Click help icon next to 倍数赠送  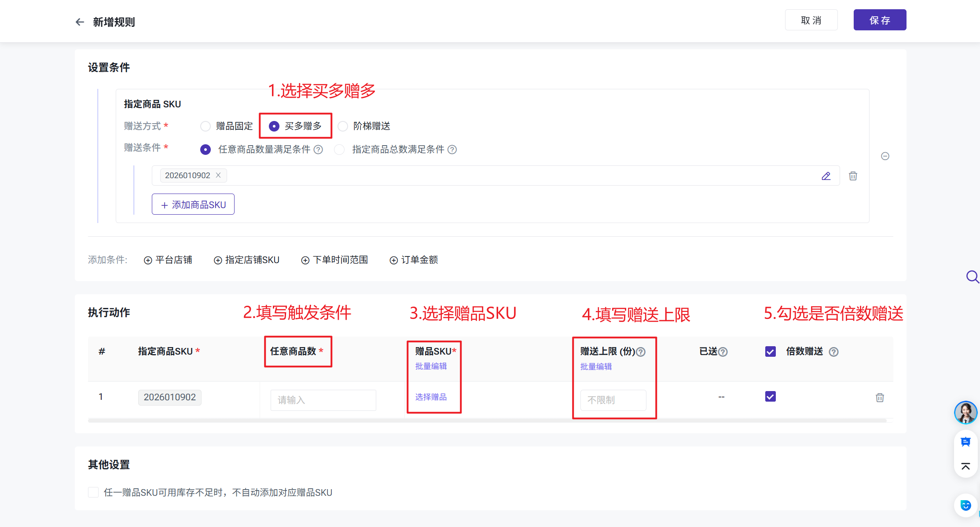[833, 352]
